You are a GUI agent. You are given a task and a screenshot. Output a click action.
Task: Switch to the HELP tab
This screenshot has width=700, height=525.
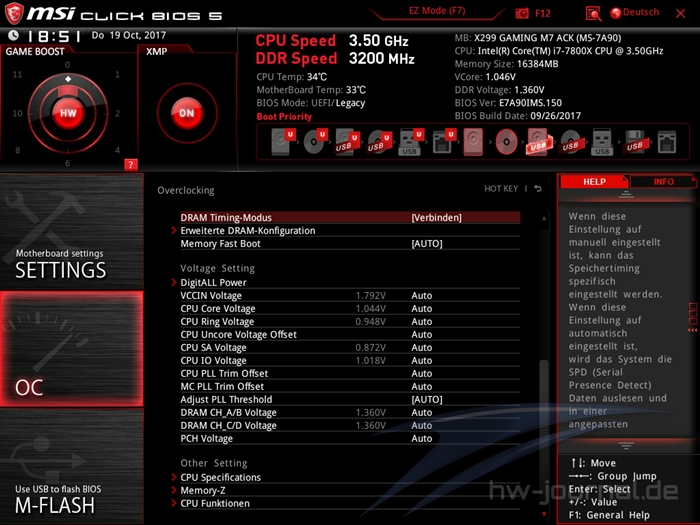tap(594, 182)
